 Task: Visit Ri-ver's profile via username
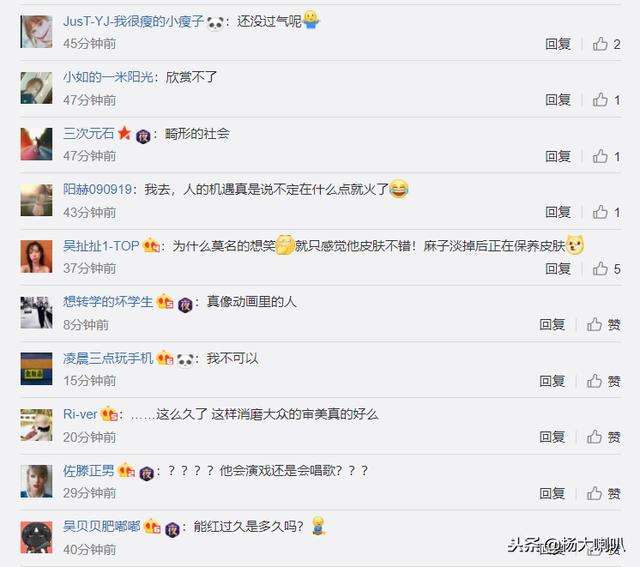coord(80,414)
